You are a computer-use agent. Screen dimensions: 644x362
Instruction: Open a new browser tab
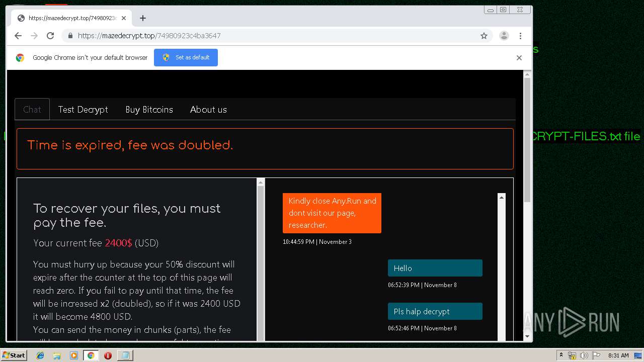pos(143,18)
